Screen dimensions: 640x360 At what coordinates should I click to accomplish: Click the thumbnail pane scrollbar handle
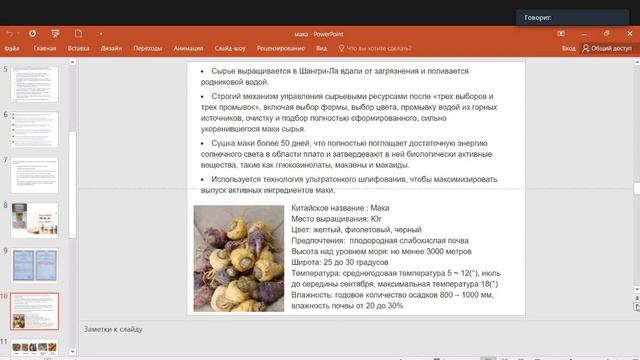pyautogui.click(x=72, y=185)
